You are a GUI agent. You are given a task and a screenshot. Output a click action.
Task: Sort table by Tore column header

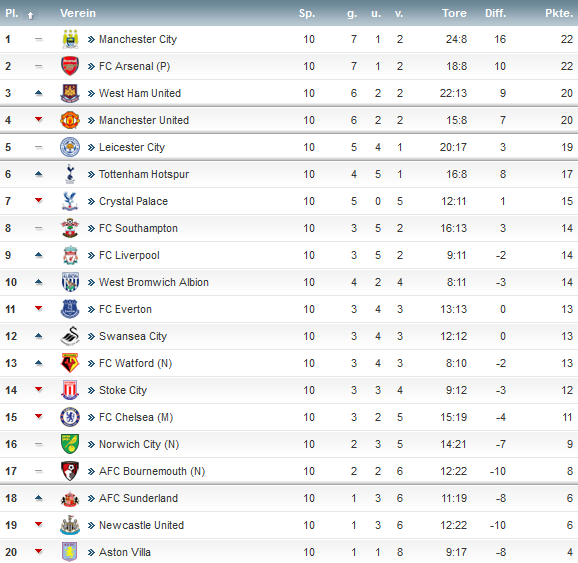[454, 13]
